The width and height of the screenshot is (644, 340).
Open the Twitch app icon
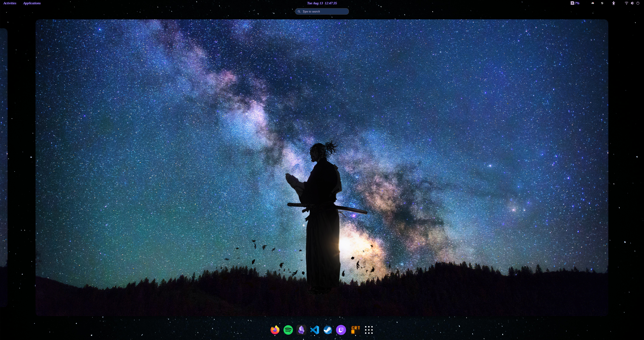341,330
